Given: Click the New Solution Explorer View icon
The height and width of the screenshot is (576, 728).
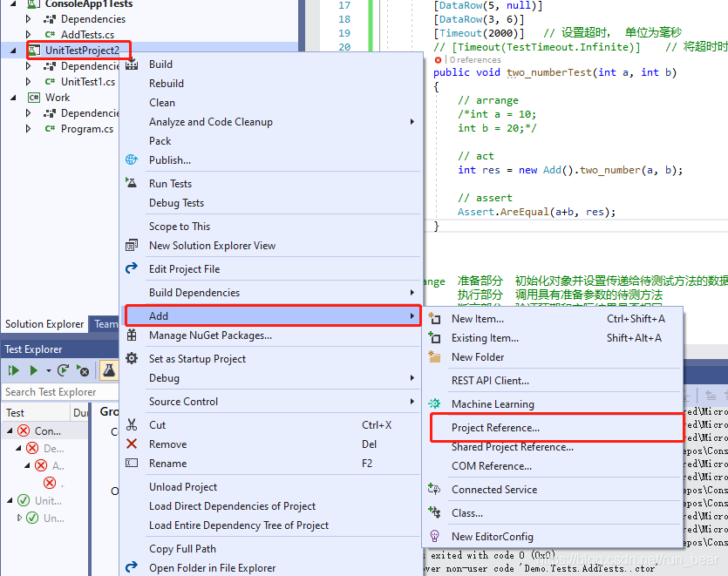Looking at the screenshot, I should coord(132,245).
